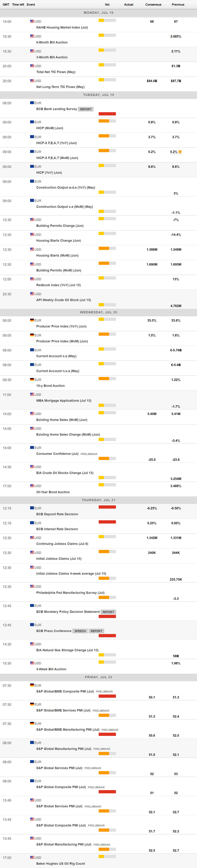Open the REPORT for ECB Bank Lending Survey
197x868 pixels.
tap(86, 109)
